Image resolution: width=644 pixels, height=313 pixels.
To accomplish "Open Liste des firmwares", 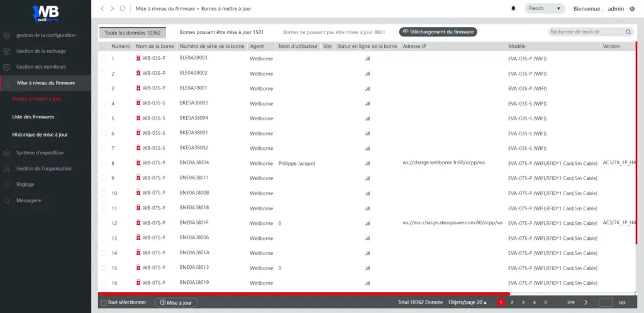I will click(33, 117).
